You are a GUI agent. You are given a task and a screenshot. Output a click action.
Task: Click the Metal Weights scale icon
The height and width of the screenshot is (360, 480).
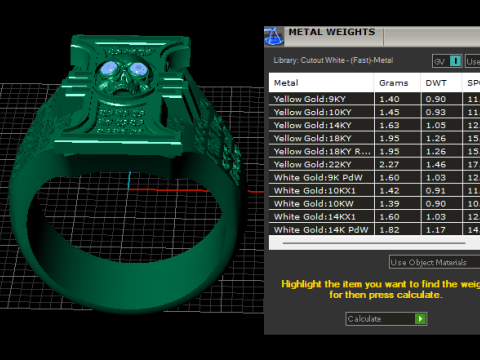click(x=274, y=37)
